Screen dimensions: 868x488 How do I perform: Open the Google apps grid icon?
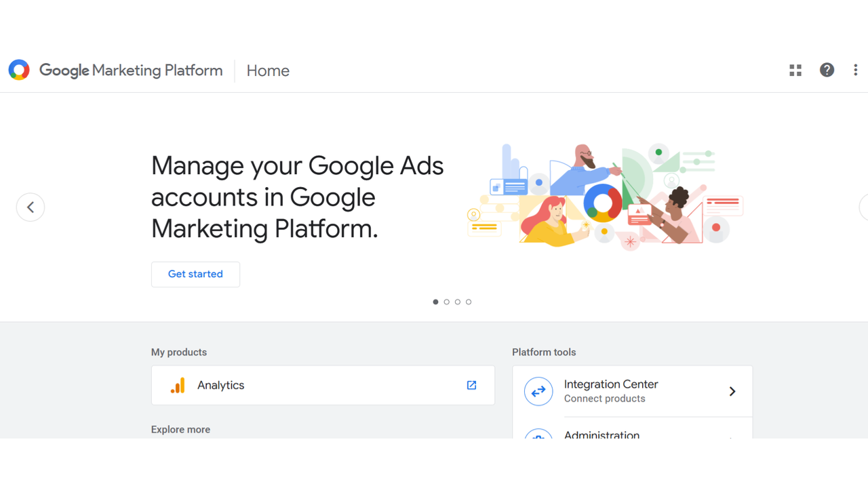pos(795,70)
